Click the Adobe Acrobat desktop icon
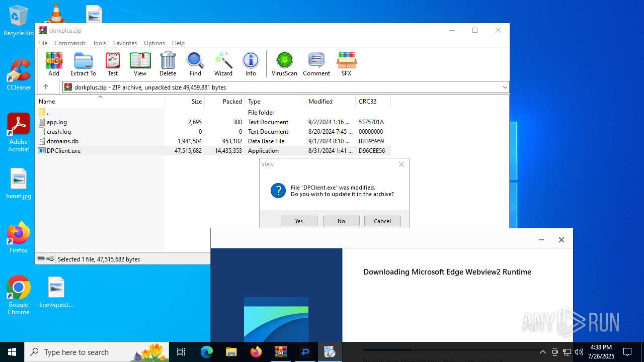 point(19,132)
